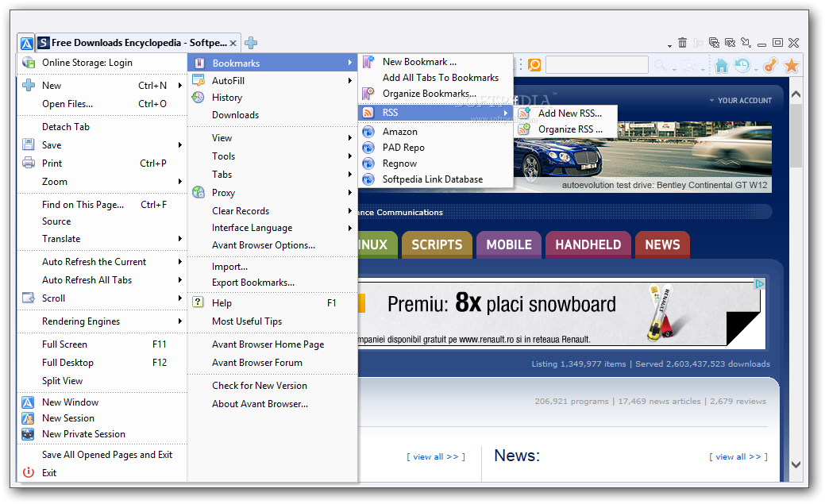Open the Clear Records submenu
Screen dimensions: 825x504
[272, 211]
